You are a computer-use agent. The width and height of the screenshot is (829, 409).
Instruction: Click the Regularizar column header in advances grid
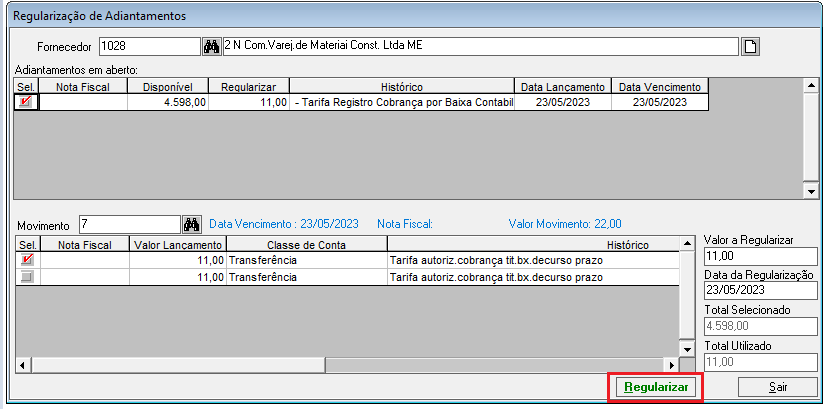click(x=248, y=87)
